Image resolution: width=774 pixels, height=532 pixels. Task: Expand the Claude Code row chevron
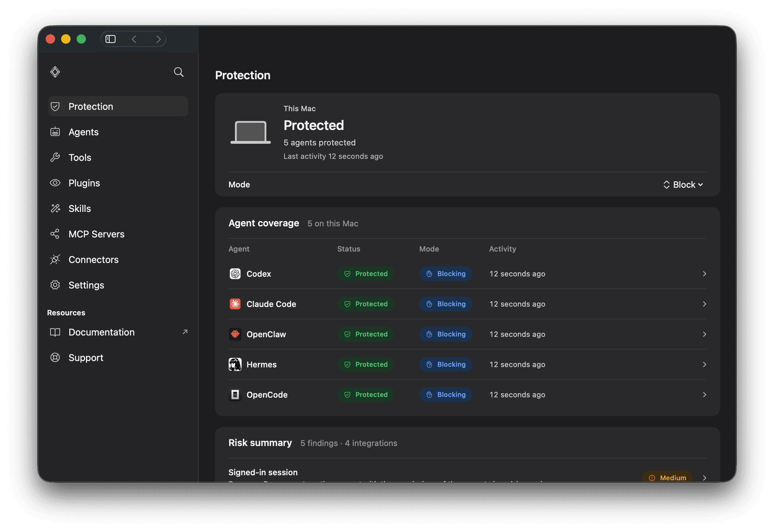click(704, 304)
